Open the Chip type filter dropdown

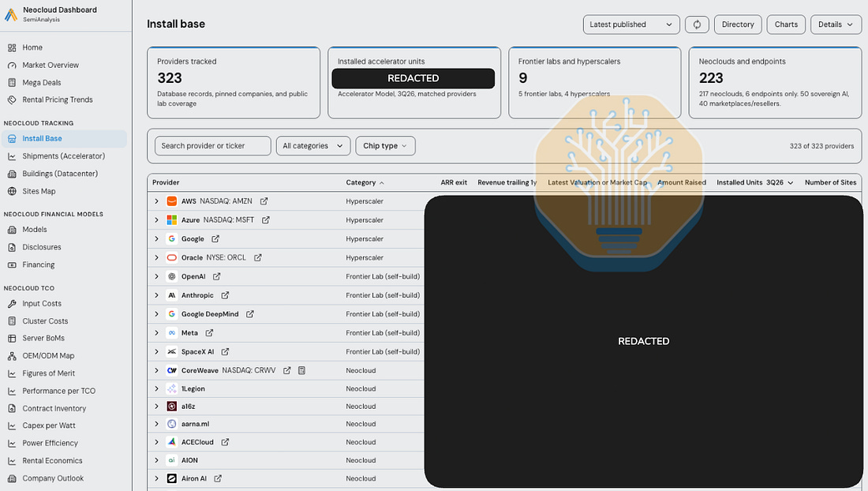pos(385,145)
